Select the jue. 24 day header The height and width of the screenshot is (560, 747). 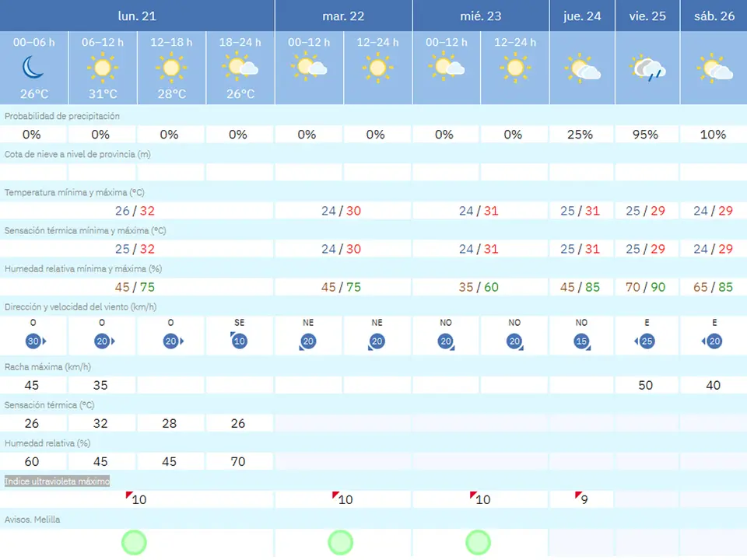point(582,16)
